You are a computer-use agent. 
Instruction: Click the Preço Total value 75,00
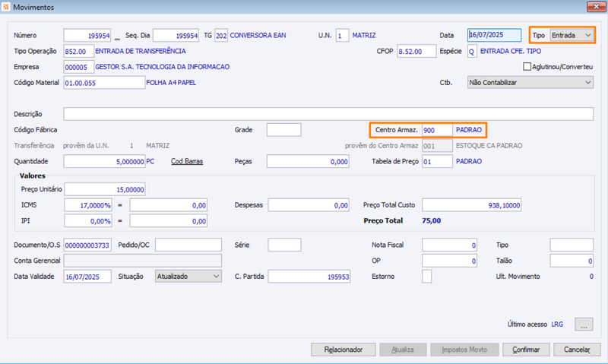431,220
